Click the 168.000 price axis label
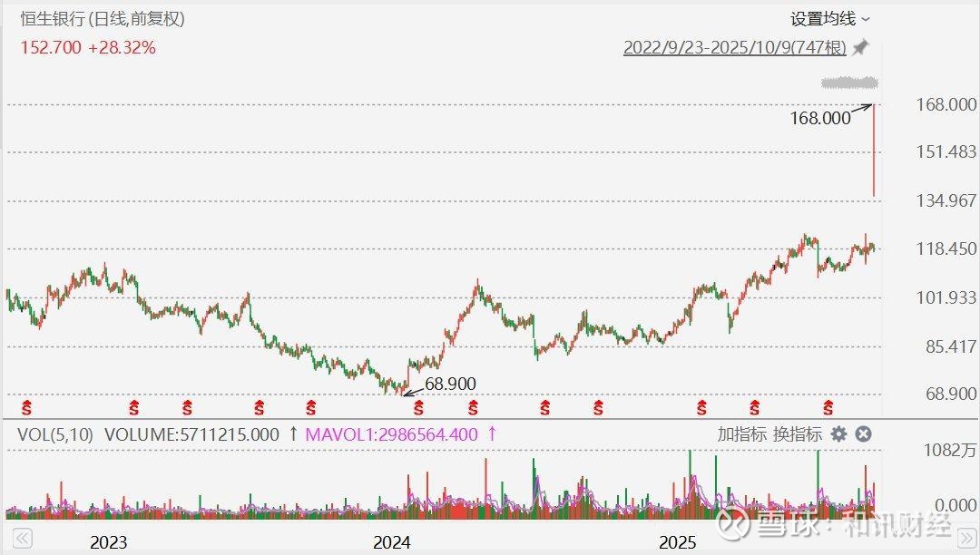This screenshot has width=980, height=555. click(x=946, y=104)
